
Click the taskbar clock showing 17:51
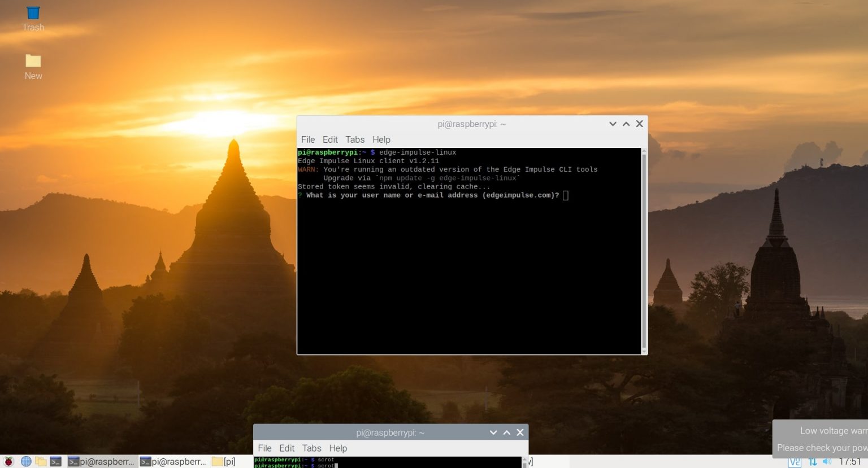click(x=850, y=462)
